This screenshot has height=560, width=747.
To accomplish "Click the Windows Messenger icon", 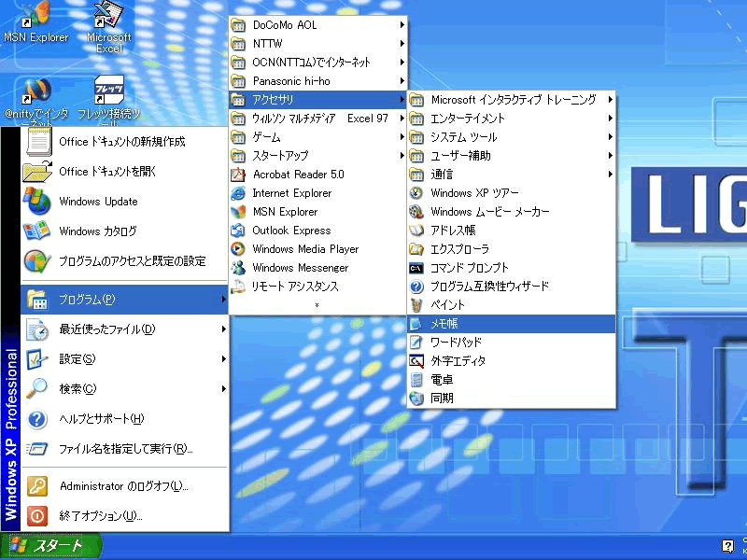I will click(x=238, y=268).
